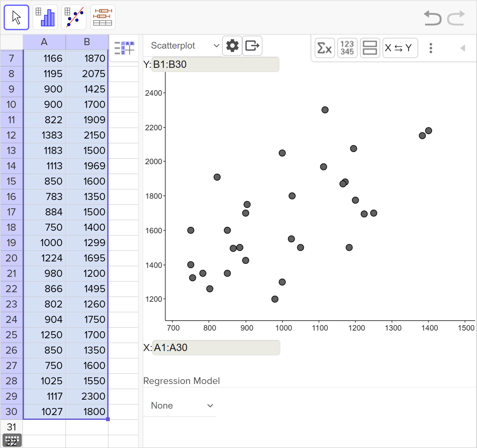Select row 7 header
The height and width of the screenshot is (448, 477).
point(12,59)
